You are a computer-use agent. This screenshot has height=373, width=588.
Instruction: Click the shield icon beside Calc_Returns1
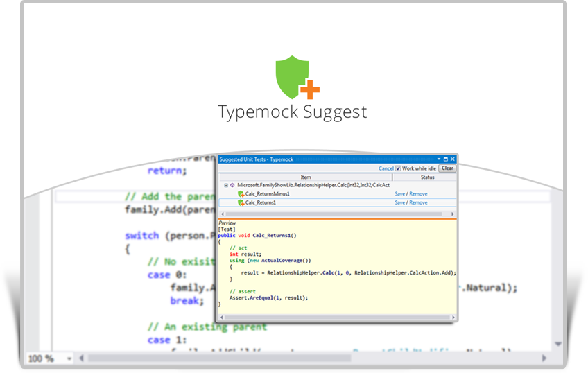pyautogui.click(x=241, y=202)
